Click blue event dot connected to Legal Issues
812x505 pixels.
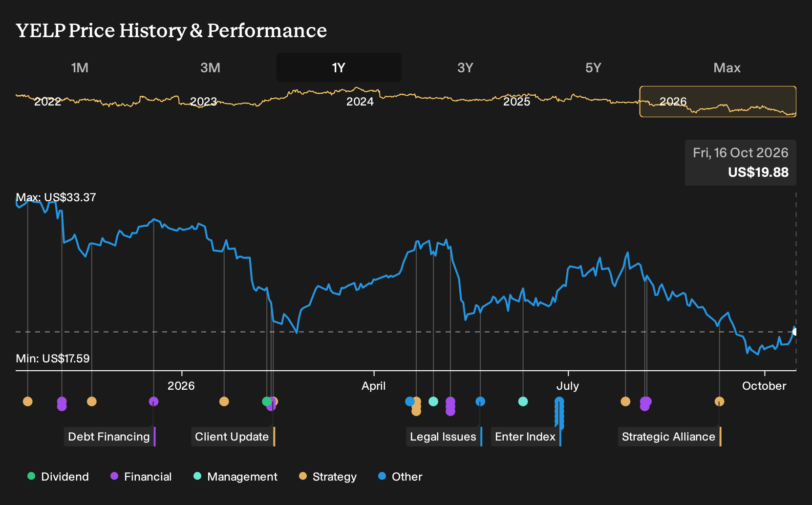[480, 401]
